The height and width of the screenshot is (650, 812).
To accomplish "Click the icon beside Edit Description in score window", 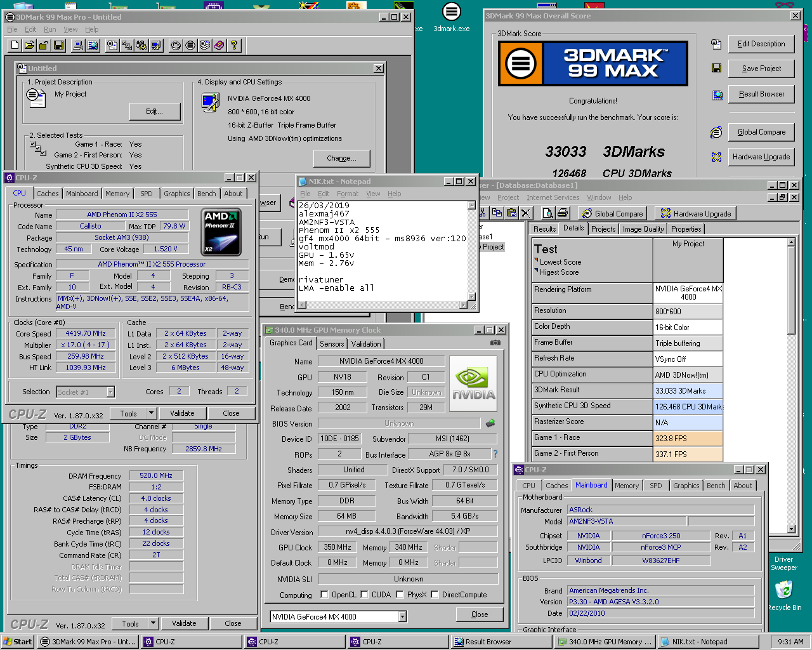I will [x=716, y=44].
